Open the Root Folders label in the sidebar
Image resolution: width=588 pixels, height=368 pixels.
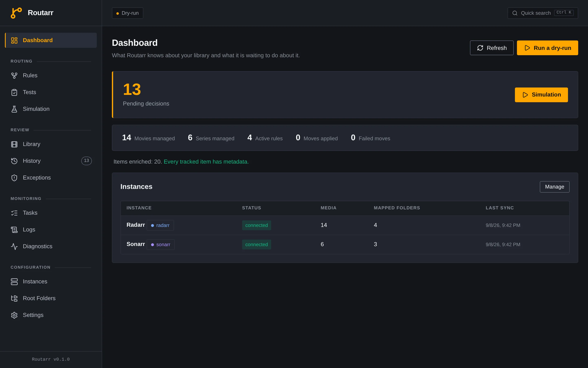(x=39, y=298)
